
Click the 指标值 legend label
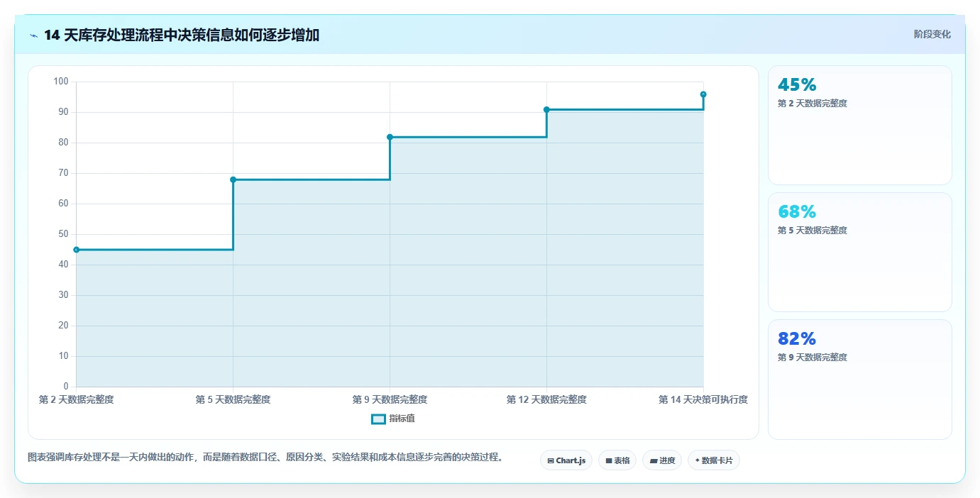click(x=402, y=419)
